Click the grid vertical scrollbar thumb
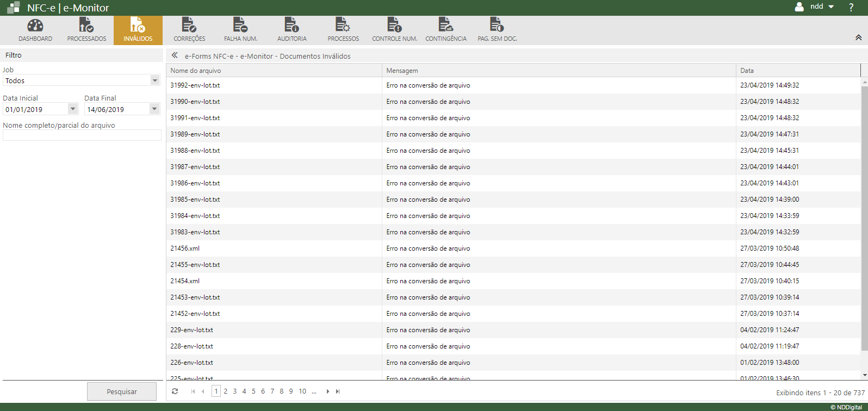 (865, 219)
